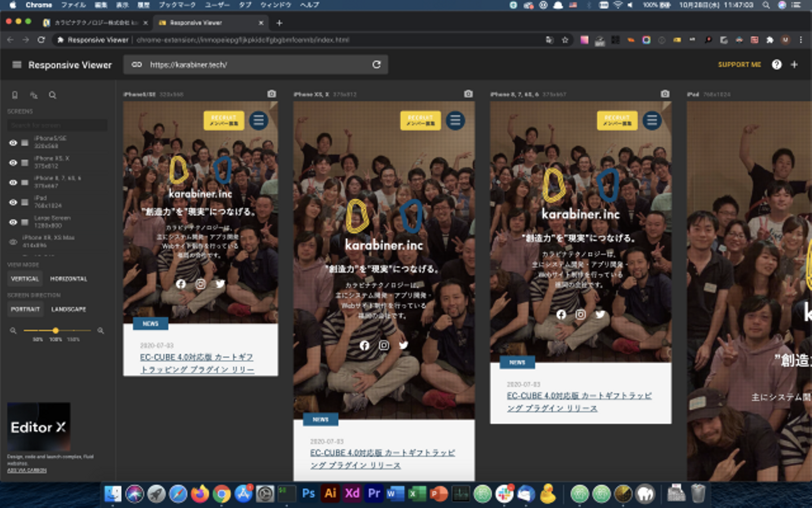The height and width of the screenshot is (508, 812).
Task: Open Twitter icon in iPhone XS preview
Action: coord(404,345)
